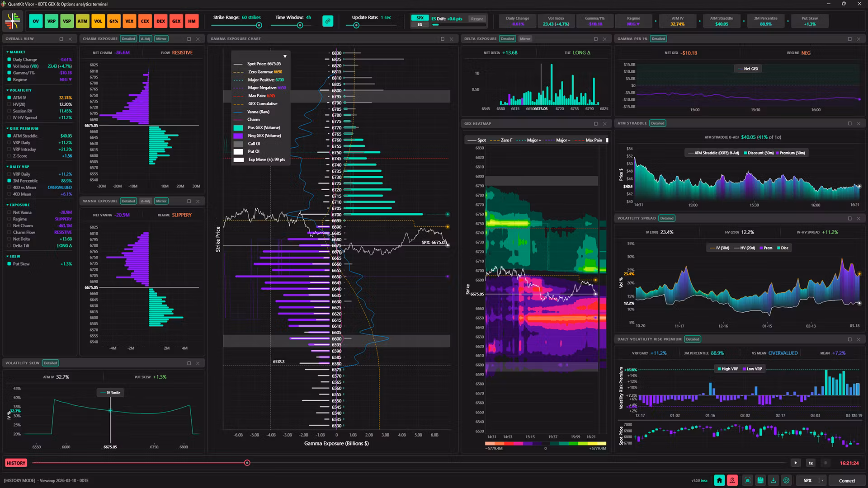Toggle Mirror mode on Charm Exposure panel
The width and height of the screenshot is (868, 488).
pos(161,39)
